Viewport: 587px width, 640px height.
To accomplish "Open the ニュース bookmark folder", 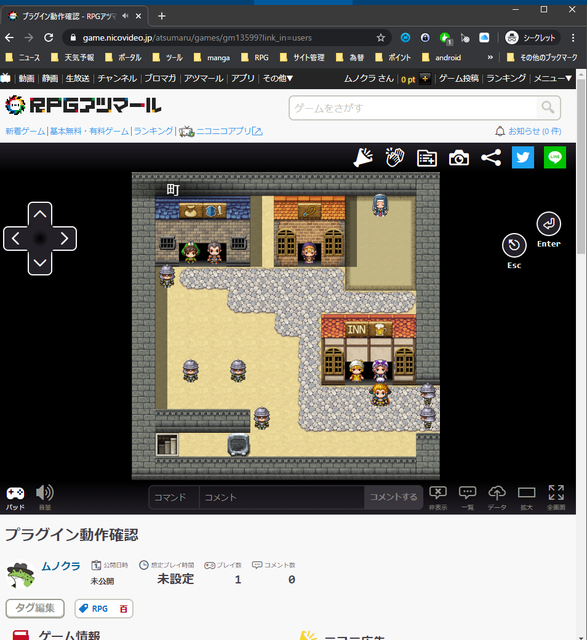I will point(23,57).
